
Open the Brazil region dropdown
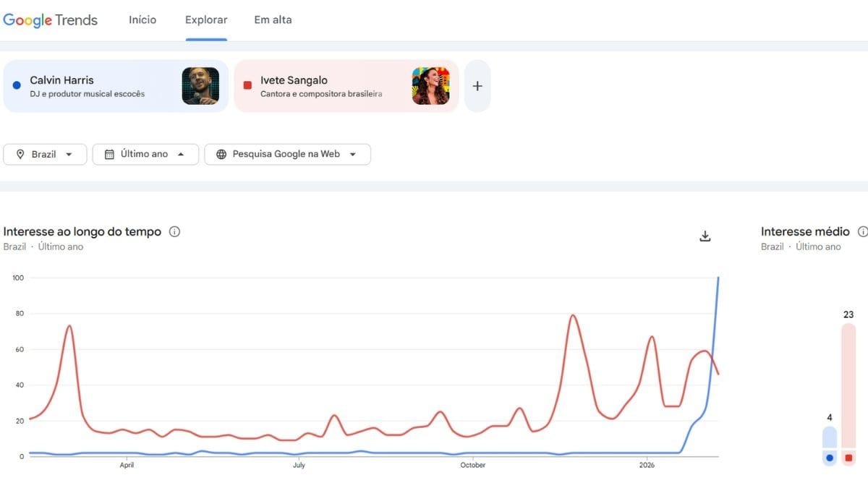click(x=45, y=154)
